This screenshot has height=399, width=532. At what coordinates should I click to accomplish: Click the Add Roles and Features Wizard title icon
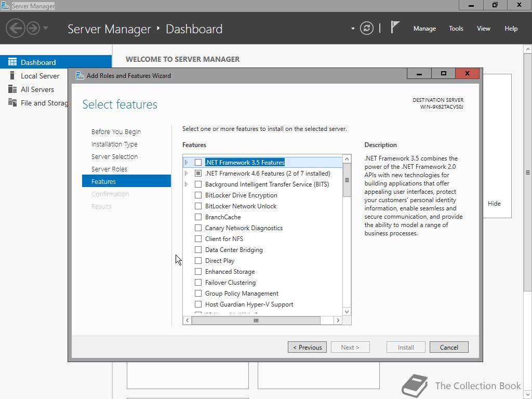(79, 75)
